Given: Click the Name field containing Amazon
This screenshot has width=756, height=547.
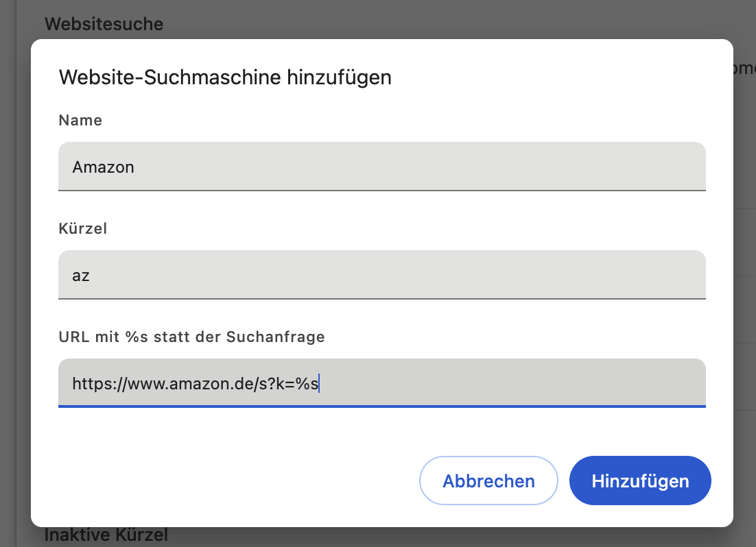Looking at the screenshot, I should (382, 167).
